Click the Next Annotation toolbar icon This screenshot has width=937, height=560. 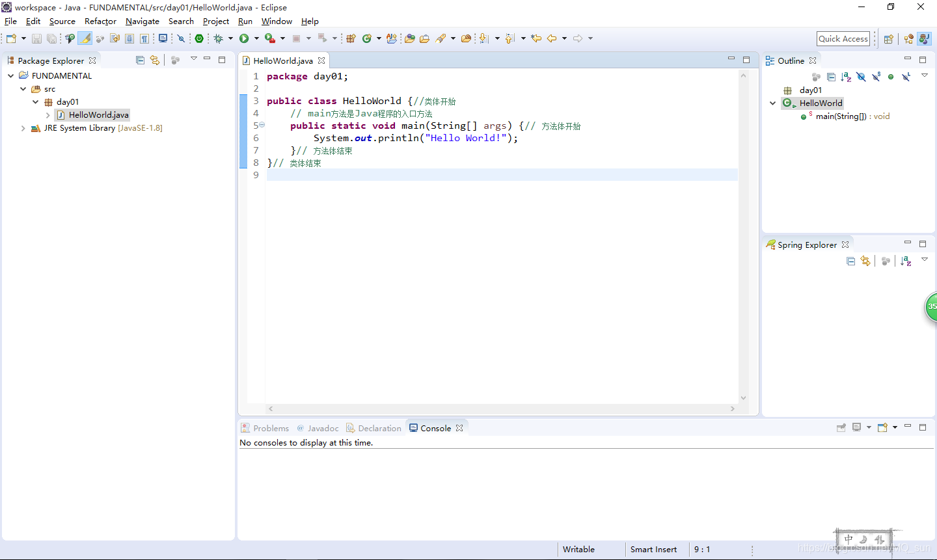483,38
